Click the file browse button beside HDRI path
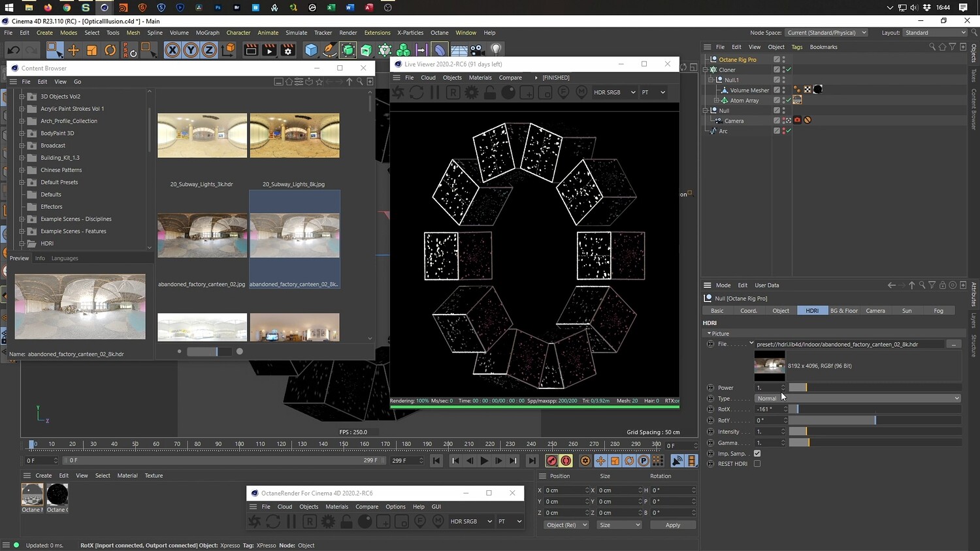Screen dimensions: 980x551 (x=954, y=344)
